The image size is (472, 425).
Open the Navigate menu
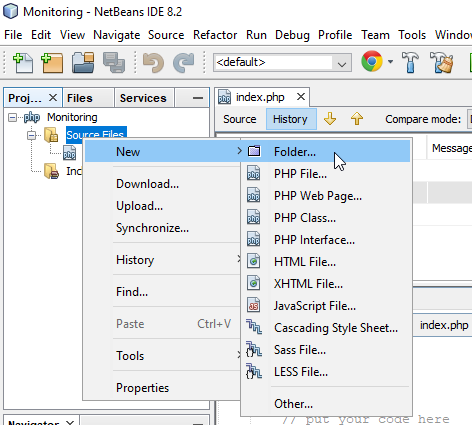point(116,35)
